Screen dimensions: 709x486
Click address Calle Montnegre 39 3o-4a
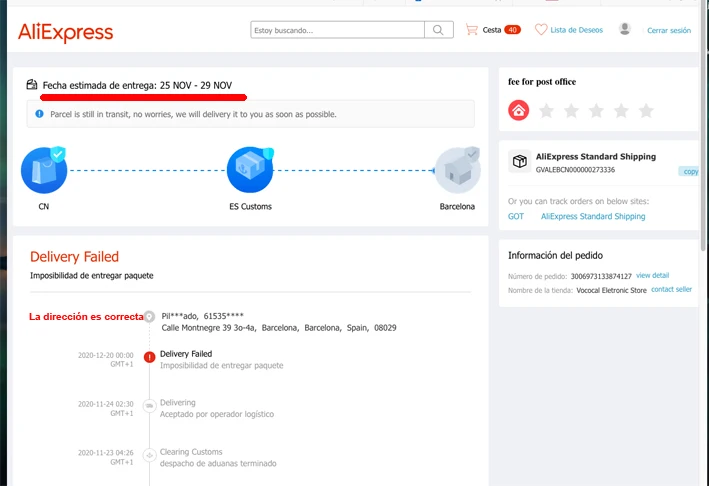point(209,328)
